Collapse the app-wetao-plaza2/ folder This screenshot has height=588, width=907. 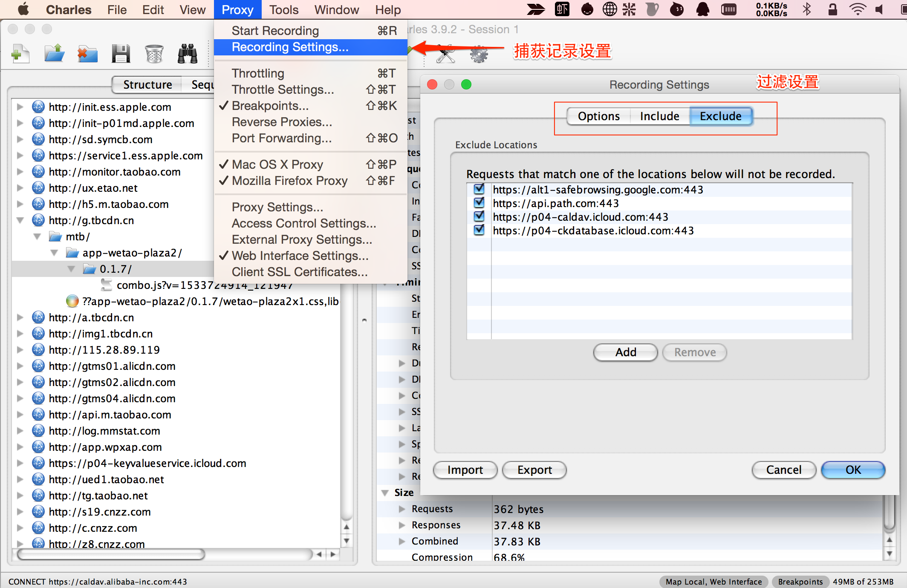54,253
